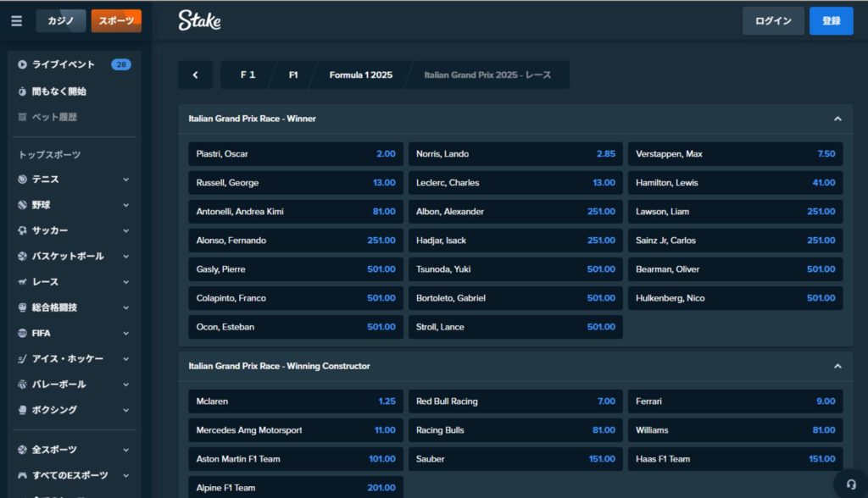This screenshot has height=498, width=868.
Task: Collapse the Race - Winner market section
Action: 837,119
